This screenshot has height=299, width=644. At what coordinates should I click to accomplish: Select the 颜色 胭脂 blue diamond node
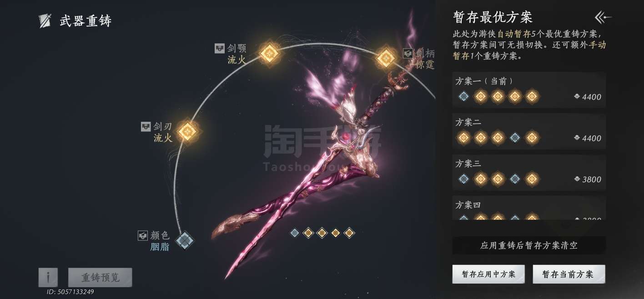coord(185,240)
